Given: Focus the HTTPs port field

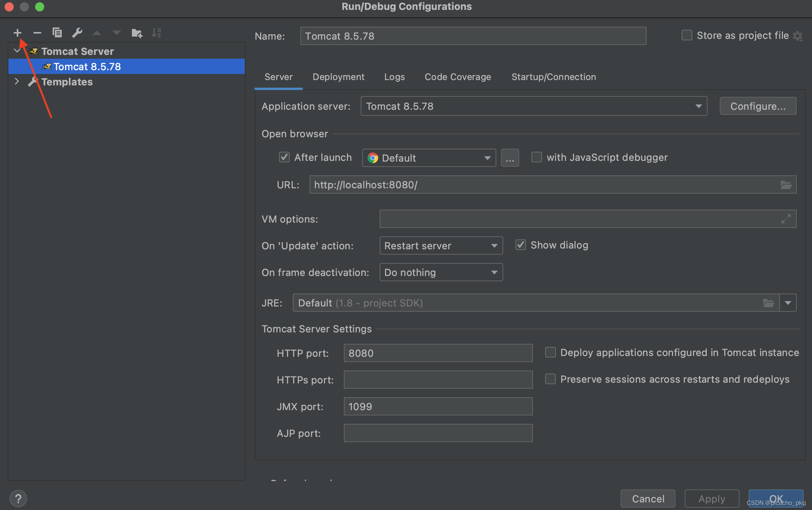Looking at the screenshot, I should [438, 380].
